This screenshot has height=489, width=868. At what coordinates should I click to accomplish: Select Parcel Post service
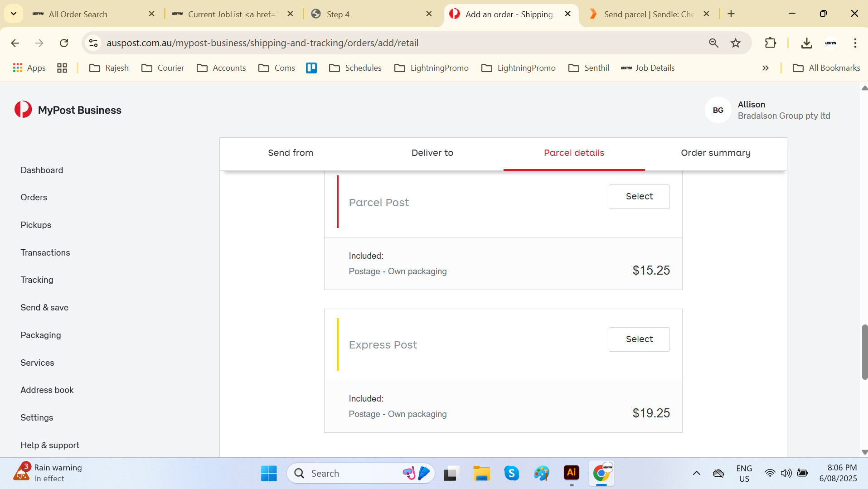click(639, 197)
